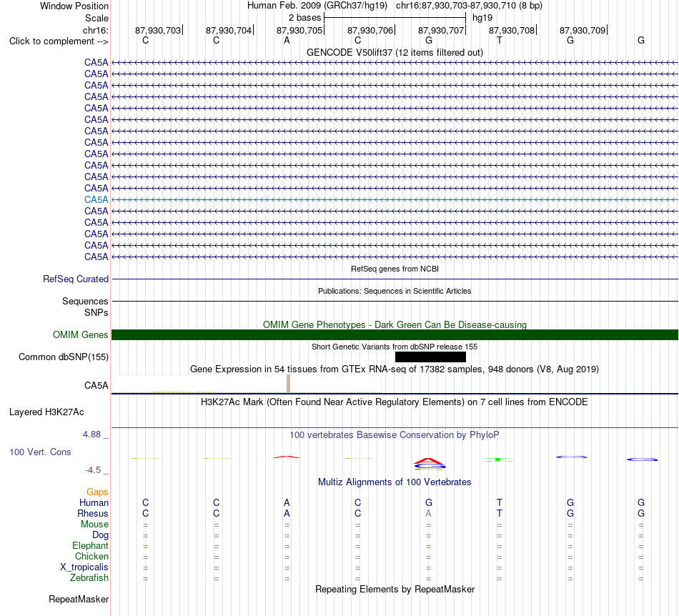
Task: Click the reference base A in the ruler
Action: pos(287,40)
